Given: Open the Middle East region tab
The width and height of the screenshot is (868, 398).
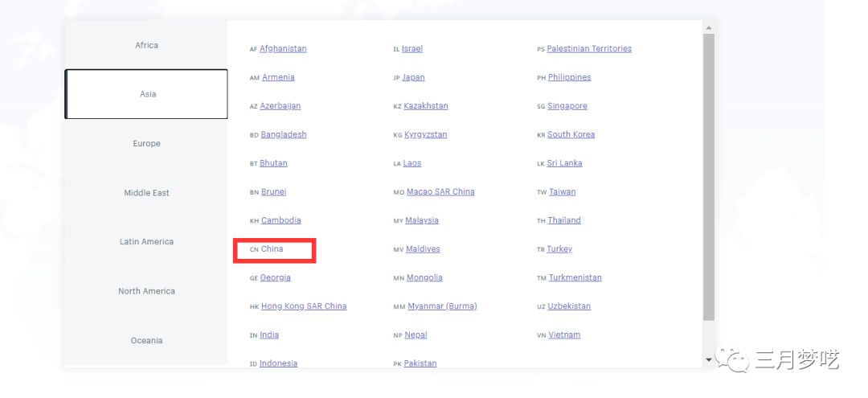Looking at the screenshot, I should click(x=146, y=193).
